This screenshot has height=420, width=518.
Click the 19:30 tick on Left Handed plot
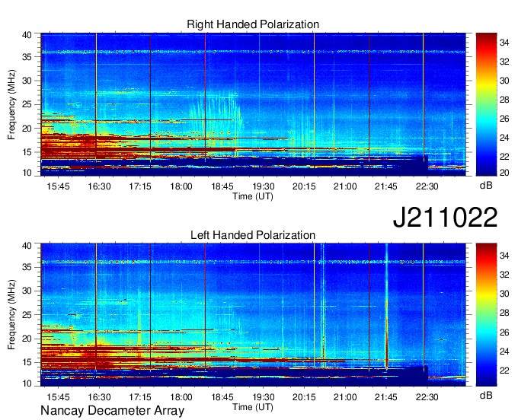(x=264, y=396)
